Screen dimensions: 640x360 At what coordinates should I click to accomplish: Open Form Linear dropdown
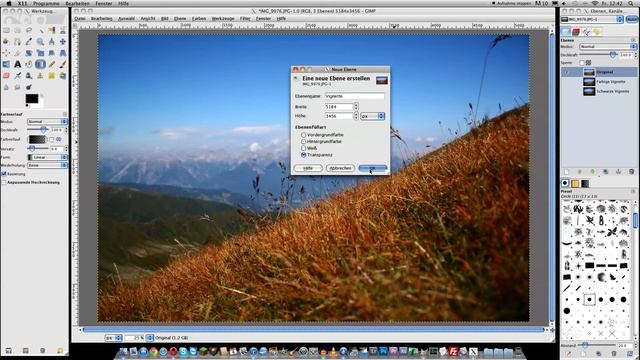tap(47, 157)
